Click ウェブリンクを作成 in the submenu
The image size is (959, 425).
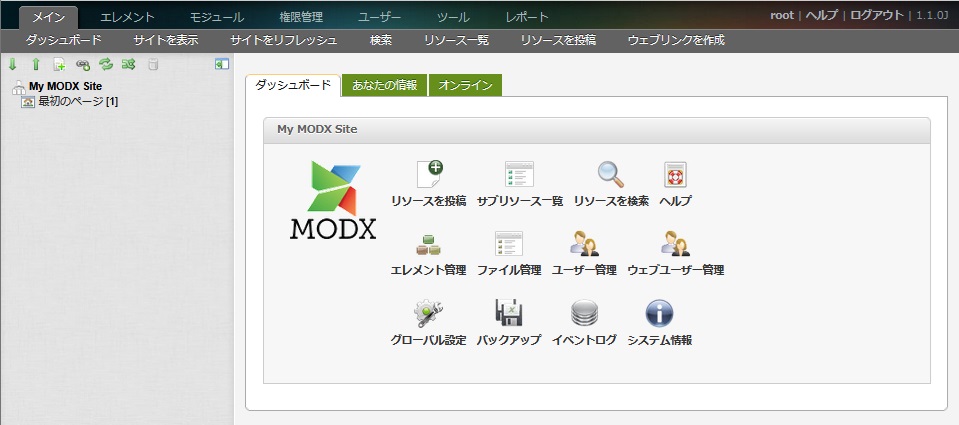point(676,40)
